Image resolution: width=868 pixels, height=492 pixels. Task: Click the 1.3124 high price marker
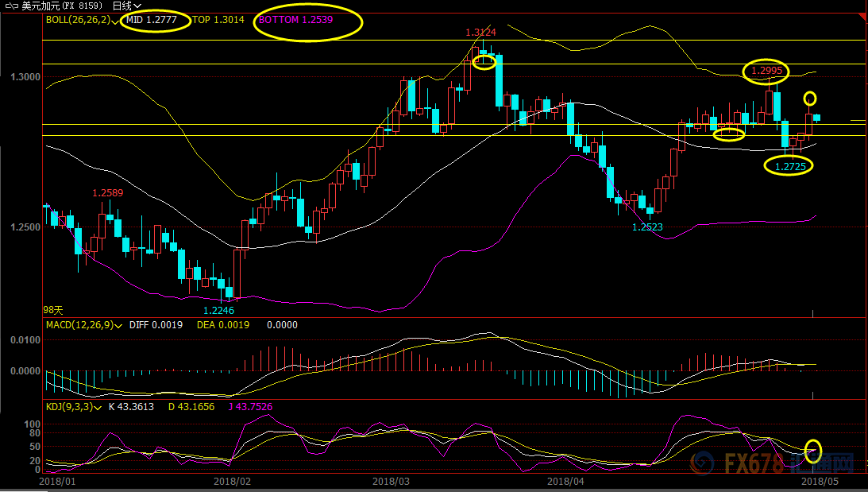[480, 33]
